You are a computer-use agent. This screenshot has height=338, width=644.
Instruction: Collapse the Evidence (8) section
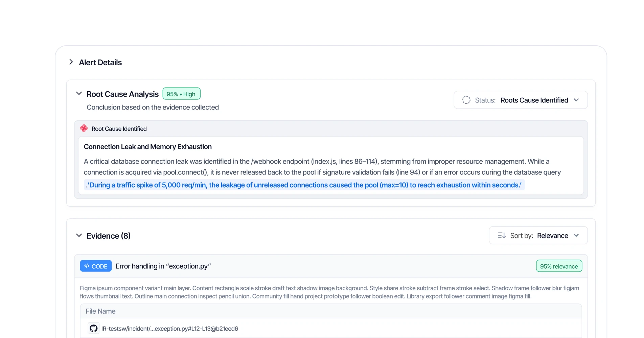[x=79, y=235]
